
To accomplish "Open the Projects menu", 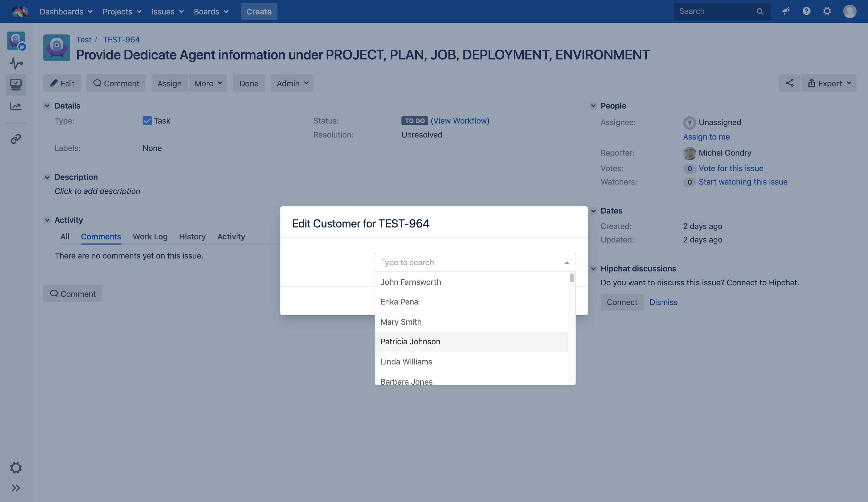I will [122, 11].
